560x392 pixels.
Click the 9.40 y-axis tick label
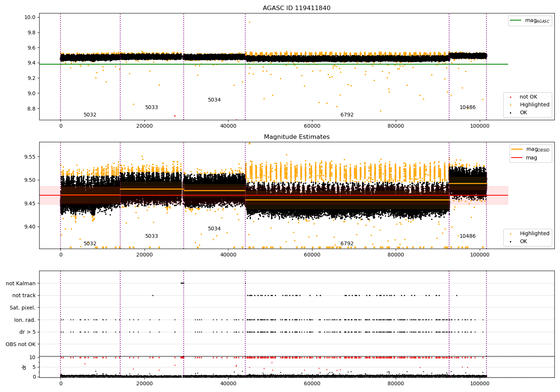(x=30, y=227)
